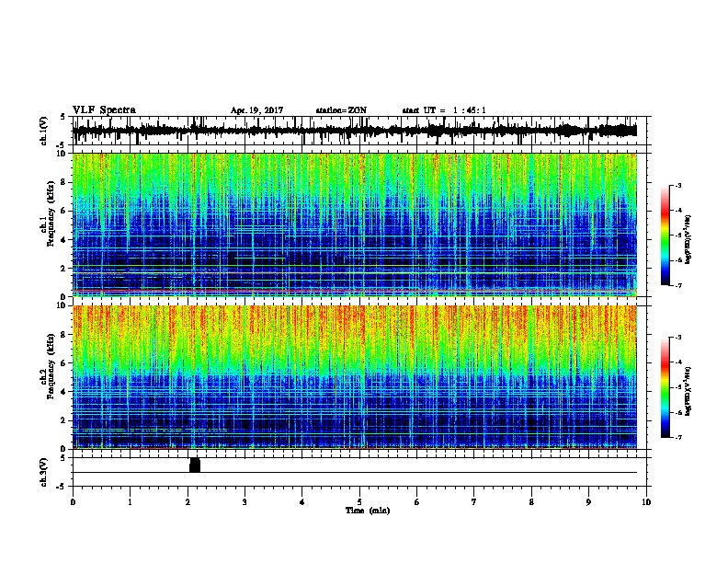The width and height of the screenshot is (728, 563).
Task: Click the "ch.3(V)" axis label
Action: pos(43,472)
